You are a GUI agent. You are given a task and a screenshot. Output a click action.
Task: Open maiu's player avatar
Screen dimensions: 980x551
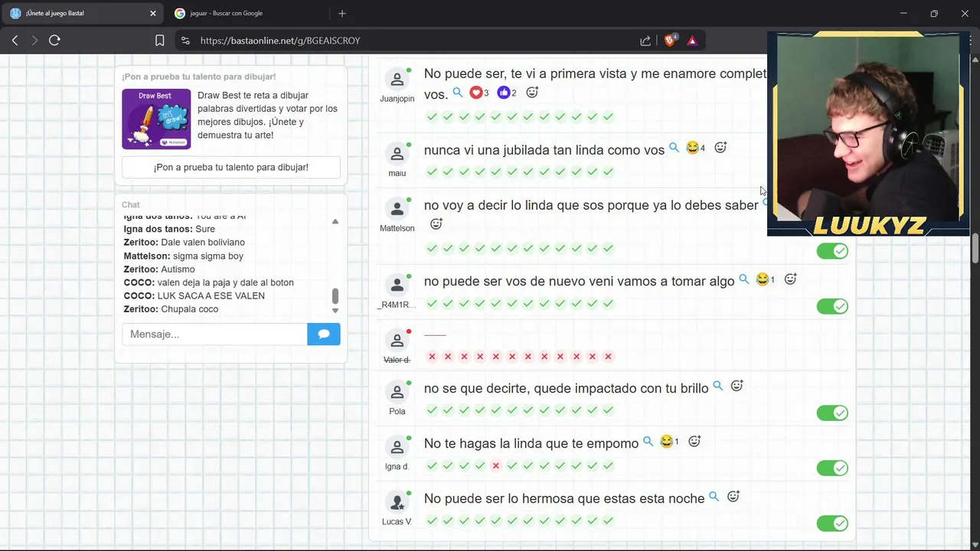[397, 154]
